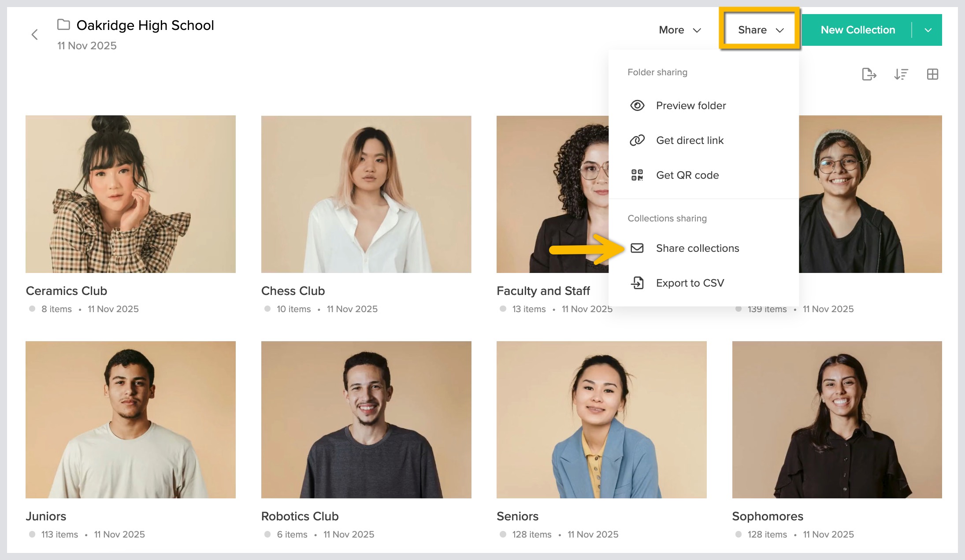Open the Faculty and Staff cover photo

[553, 194]
